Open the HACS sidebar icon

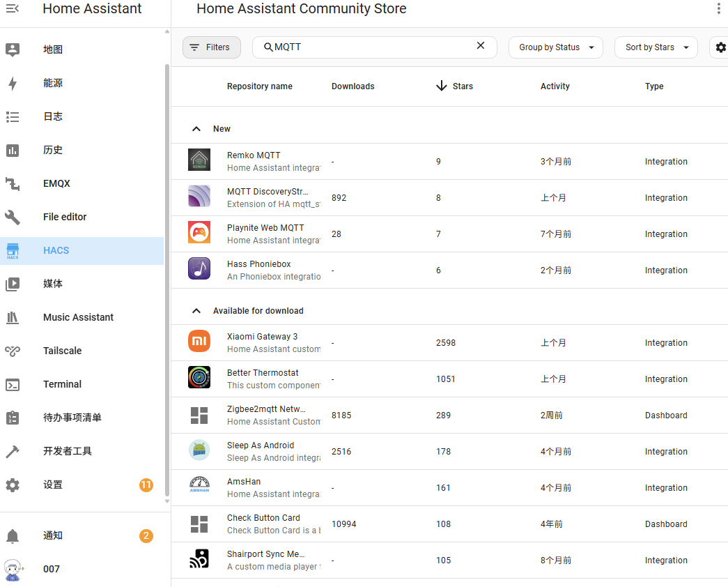[13, 251]
